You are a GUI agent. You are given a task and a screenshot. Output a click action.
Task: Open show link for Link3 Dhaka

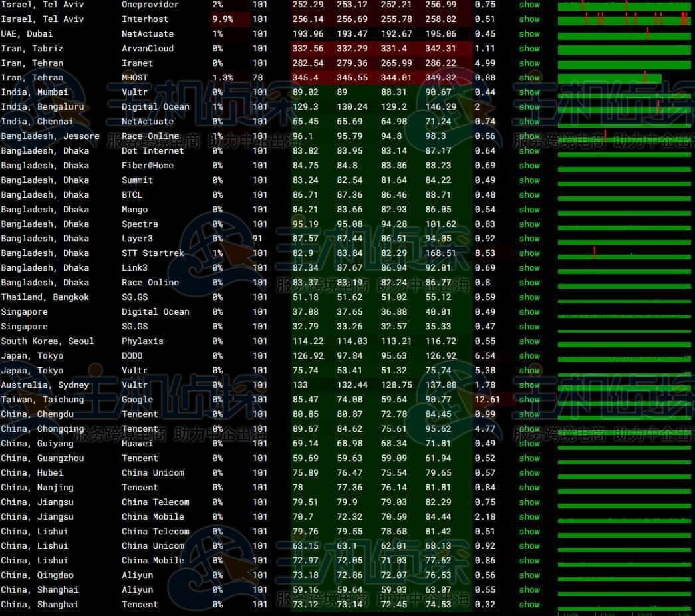coord(529,268)
